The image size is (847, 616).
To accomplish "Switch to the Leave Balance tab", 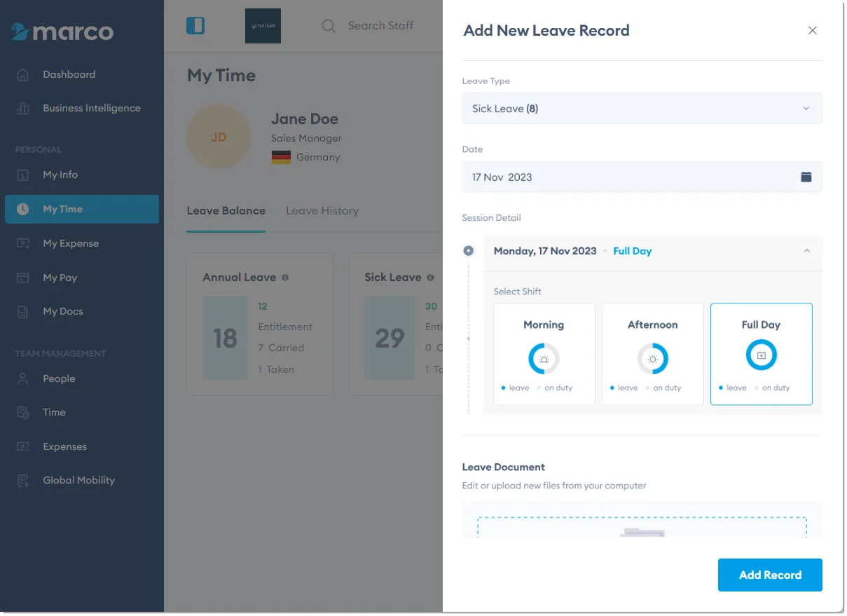I will click(x=226, y=211).
